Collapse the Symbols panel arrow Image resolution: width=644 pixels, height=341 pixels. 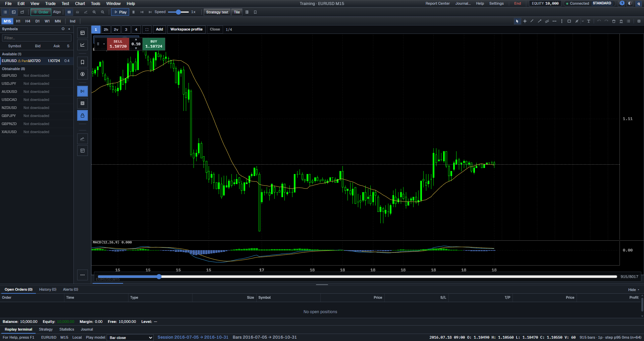point(69,29)
